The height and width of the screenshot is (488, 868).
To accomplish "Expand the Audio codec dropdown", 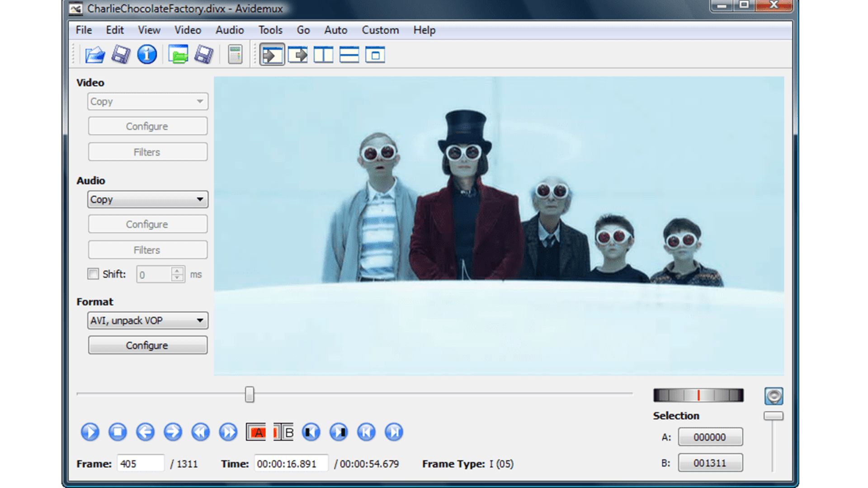I will click(x=200, y=200).
